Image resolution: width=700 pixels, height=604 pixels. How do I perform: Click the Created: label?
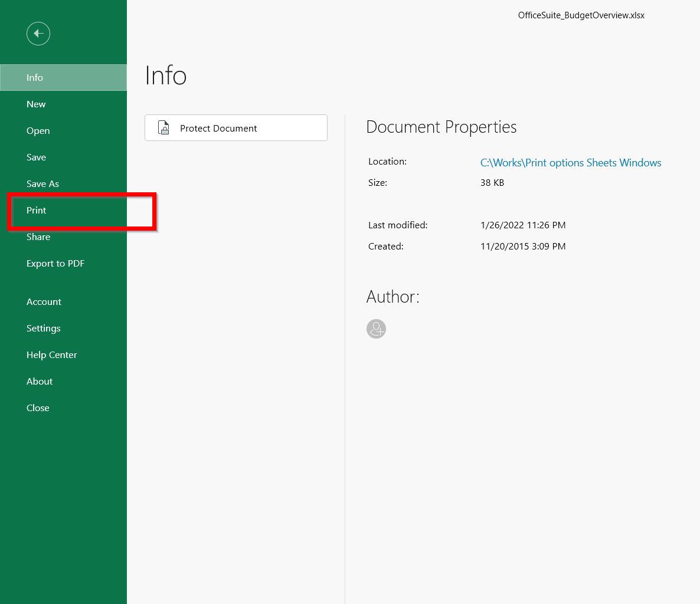click(x=385, y=246)
